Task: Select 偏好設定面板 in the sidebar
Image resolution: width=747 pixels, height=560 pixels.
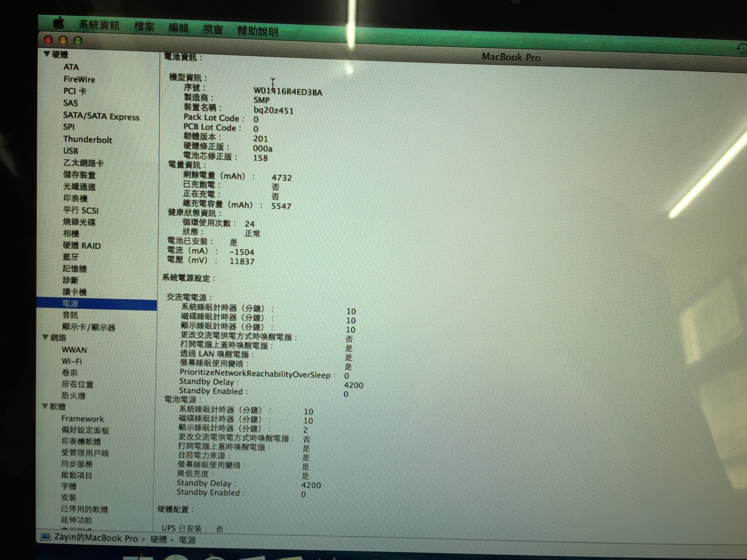Action: pyautogui.click(x=85, y=430)
